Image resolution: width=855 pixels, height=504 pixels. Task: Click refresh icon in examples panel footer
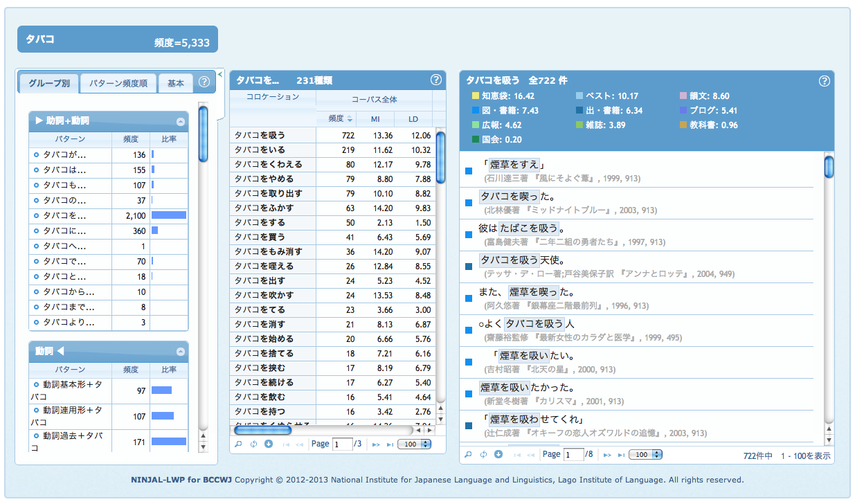tap(483, 454)
